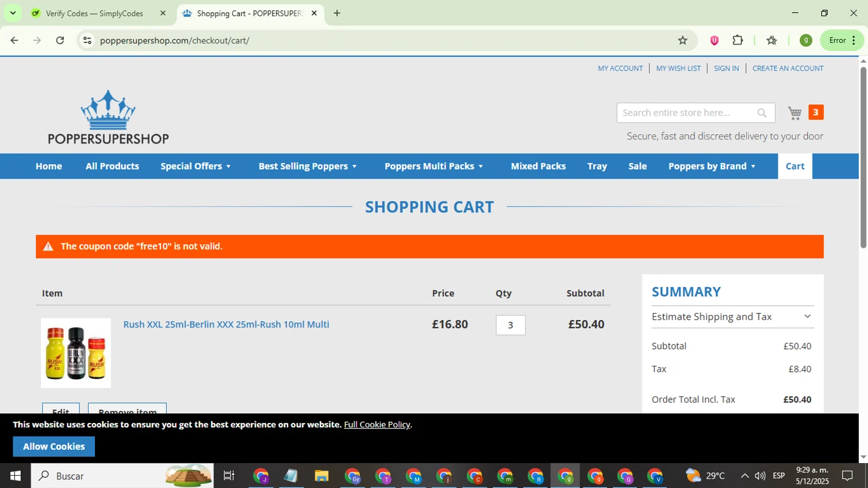The image size is (868, 488).
Task: Open Chrome profile J icon on taskbar
Action: click(x=261, y=476)
